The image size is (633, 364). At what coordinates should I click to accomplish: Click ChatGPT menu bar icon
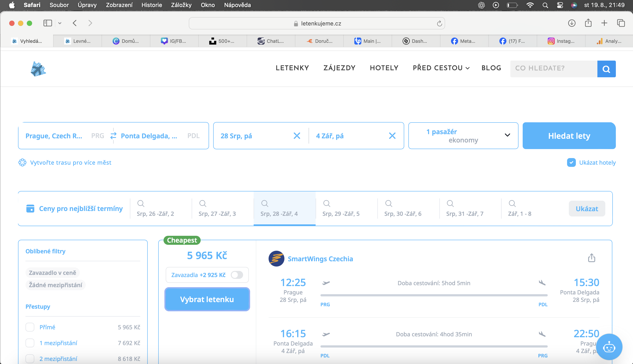coord(481,5)
